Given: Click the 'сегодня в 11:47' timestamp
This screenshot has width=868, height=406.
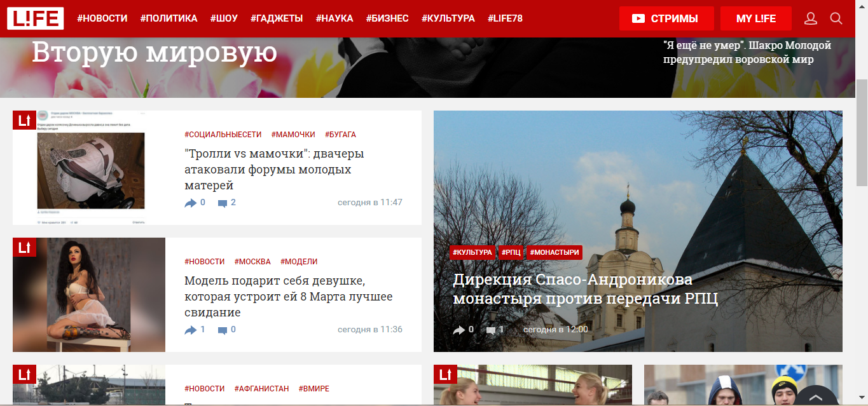Looking at the screenshot, I should pyautogui.click(x=370, y=203).
